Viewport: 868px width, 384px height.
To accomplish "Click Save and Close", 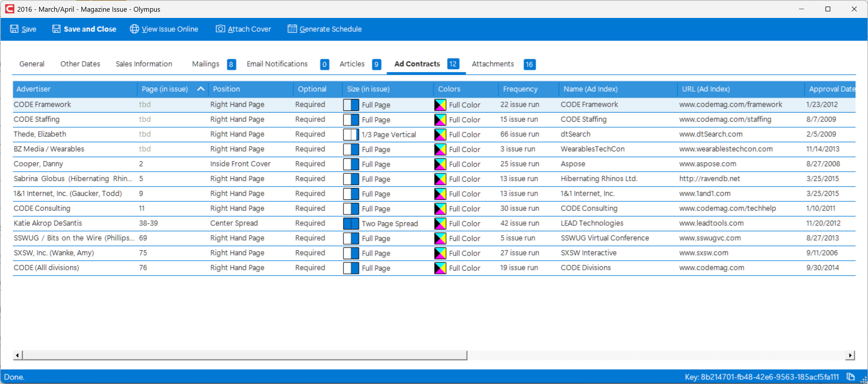I will tap(84, 29).
